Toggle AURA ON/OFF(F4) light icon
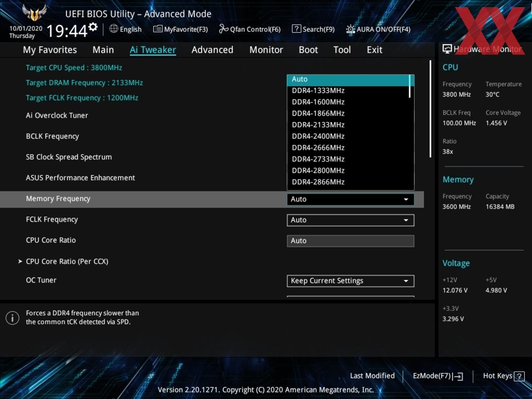The width and height of the screenshot is (532, 399). click(350, 29)
